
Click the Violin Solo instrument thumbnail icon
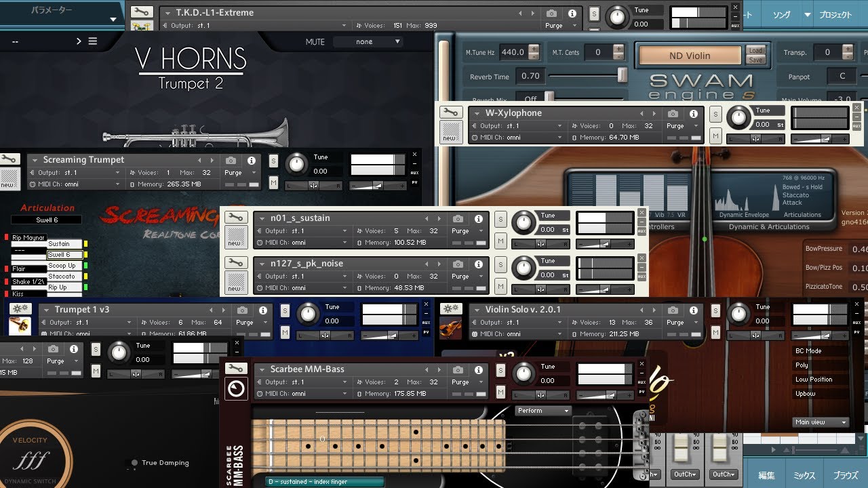[450, 327]
